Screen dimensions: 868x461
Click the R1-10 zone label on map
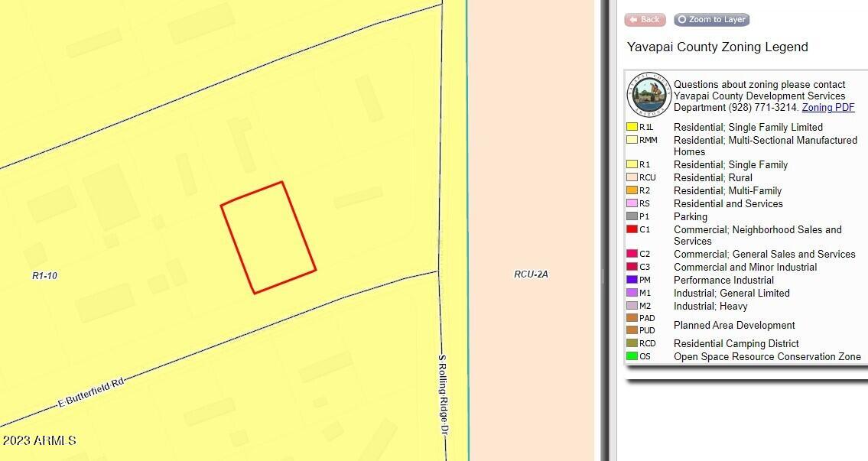coord(44,275)
